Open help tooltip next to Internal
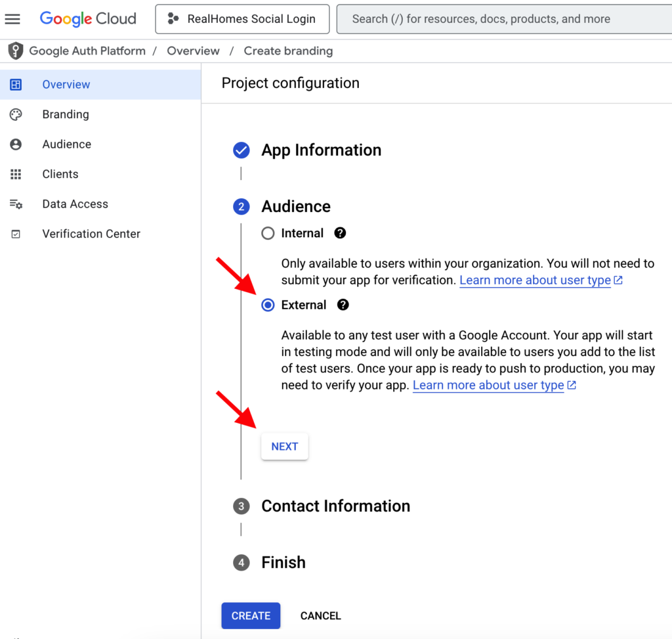 (x=341, y=233)
